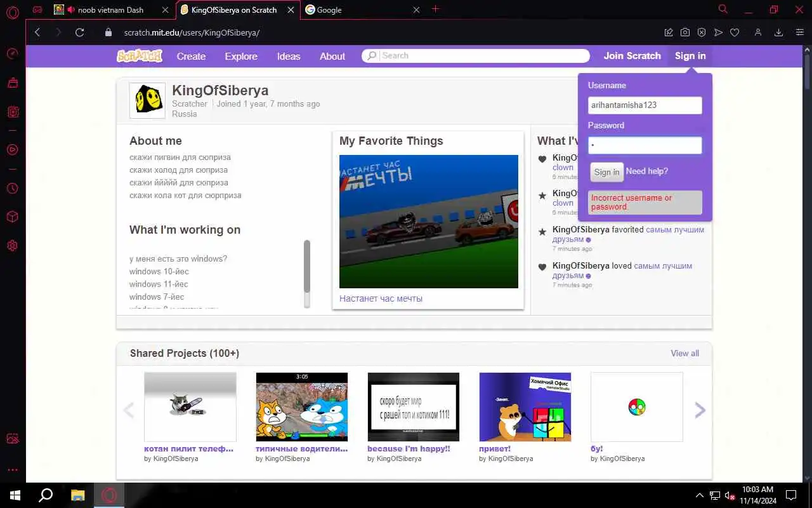
Task: Click the Scratch logo
Action: (140, 56)
